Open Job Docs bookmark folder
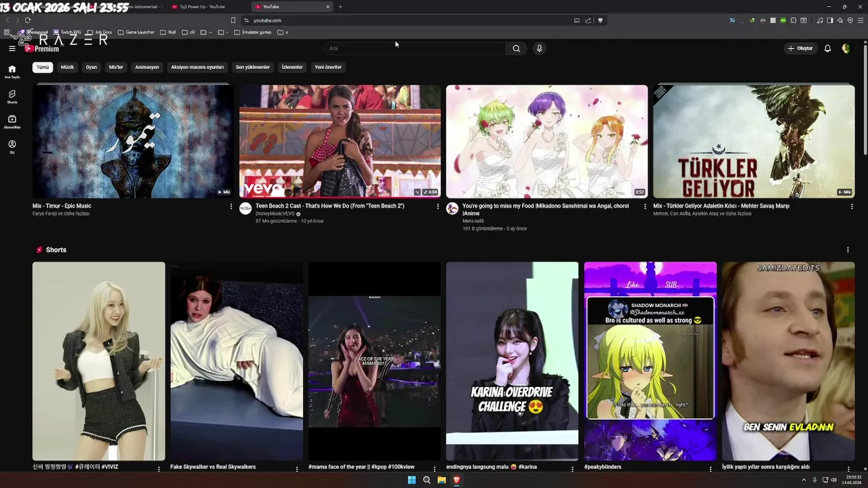 click(x=99, y=32)
